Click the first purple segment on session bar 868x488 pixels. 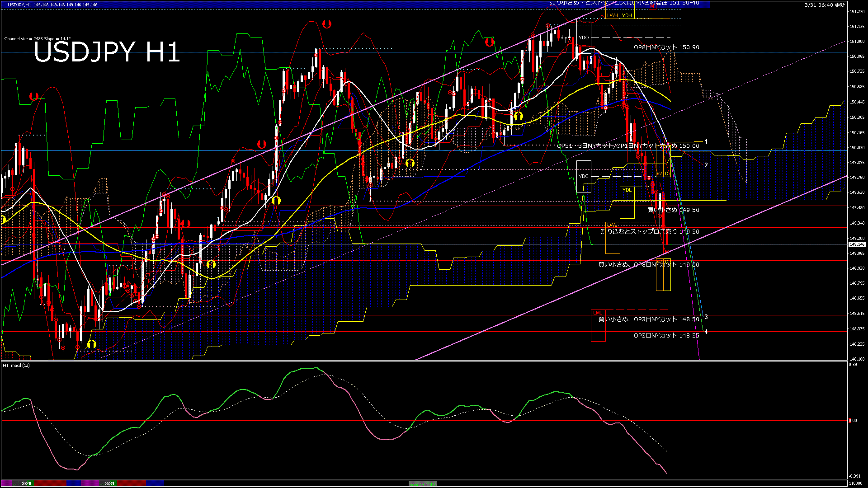(x=7, y=483)
